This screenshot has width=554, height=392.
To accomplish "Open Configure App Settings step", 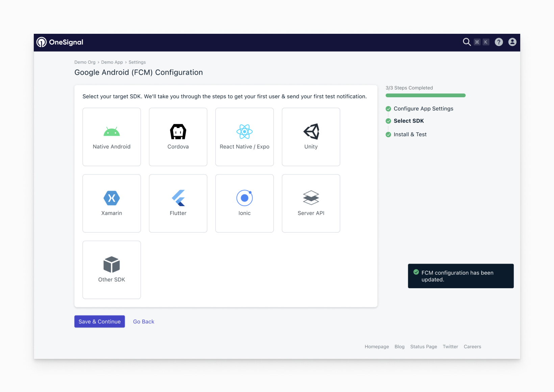I will pos(423,109).
